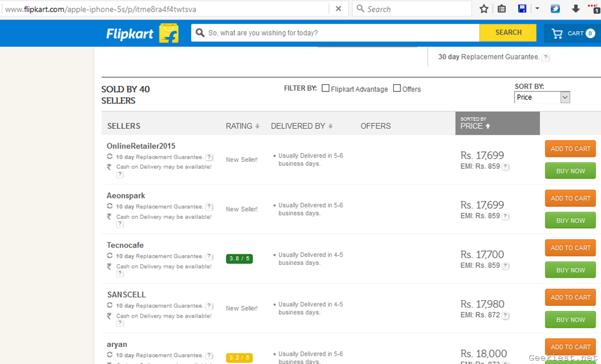The height and width of the screenshot is (364, 601).
Task: Open the bookmarks list icon
Action: coord(502,9)
